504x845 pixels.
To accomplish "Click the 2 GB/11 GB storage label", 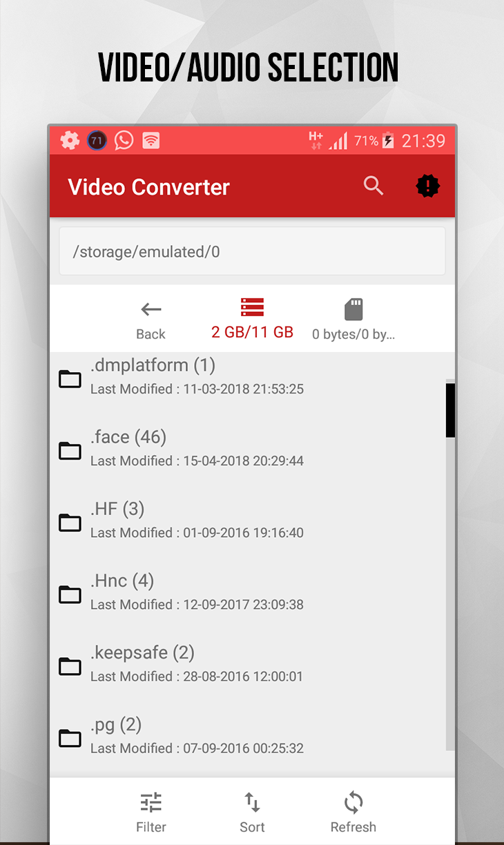I will pyautogui.click(x=252, y=332).
